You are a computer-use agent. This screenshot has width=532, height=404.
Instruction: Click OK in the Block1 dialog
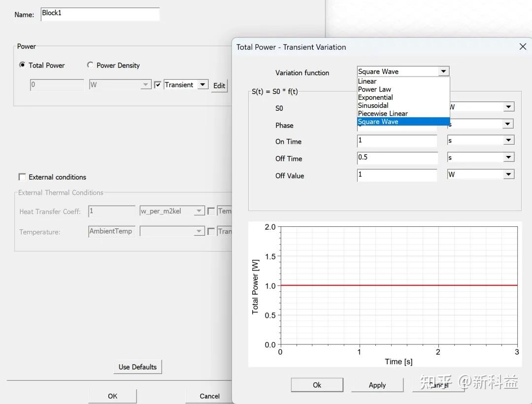tap(112, 396)
